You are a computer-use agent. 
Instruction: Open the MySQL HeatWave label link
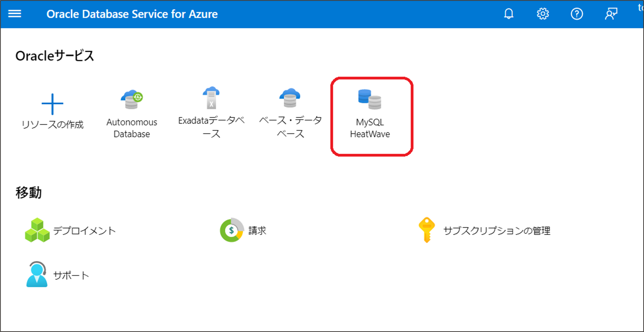point(370,128)
